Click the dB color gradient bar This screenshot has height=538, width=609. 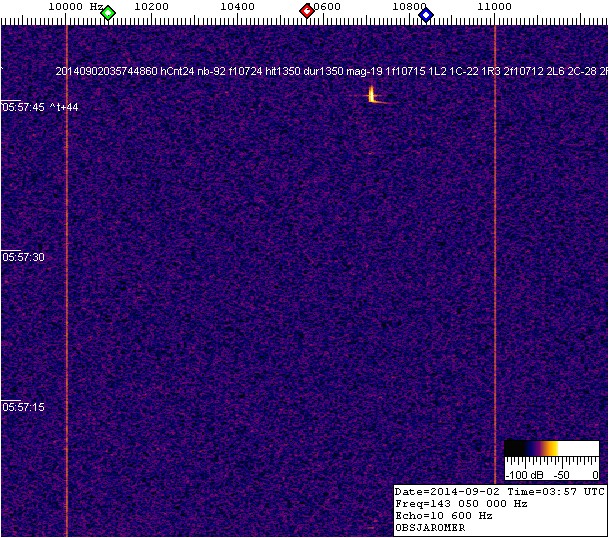click(551, 449)
